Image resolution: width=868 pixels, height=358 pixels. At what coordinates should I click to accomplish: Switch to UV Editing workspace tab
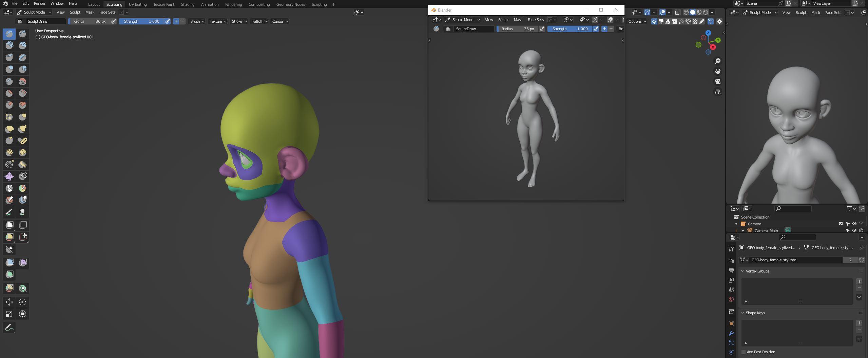coord(138,4)
